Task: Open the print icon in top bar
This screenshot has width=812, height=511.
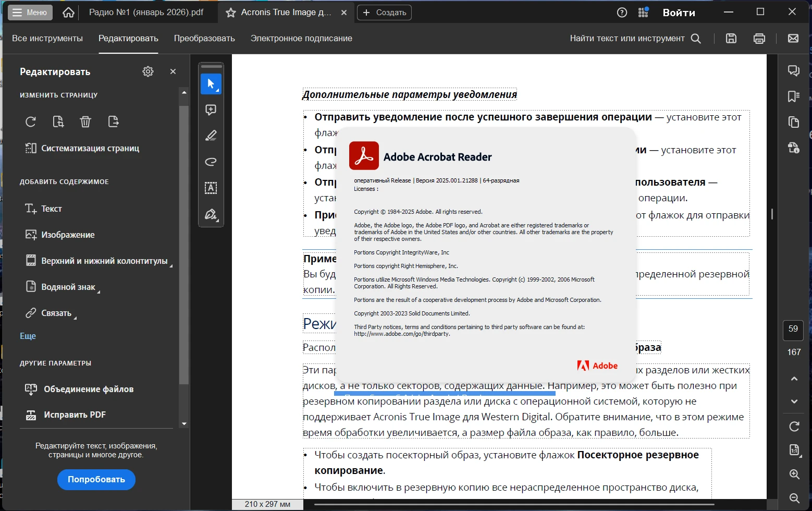Action: pyautogui.click(x=759, y=38)
